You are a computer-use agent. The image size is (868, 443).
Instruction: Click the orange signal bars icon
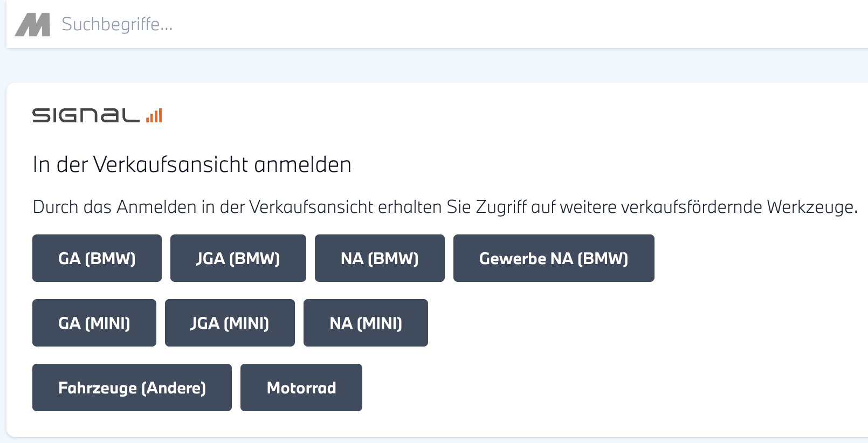coord(154,115)
